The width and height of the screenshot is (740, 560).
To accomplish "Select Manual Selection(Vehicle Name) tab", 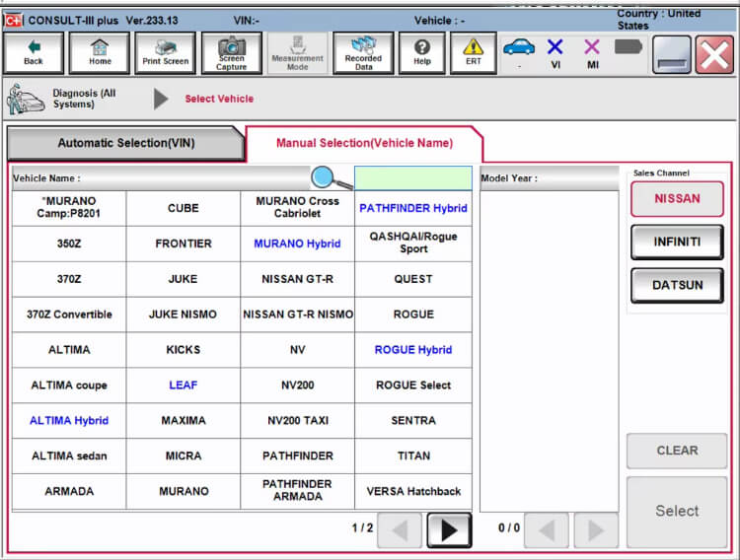I will pyautogui.click(x=364, y=143).
